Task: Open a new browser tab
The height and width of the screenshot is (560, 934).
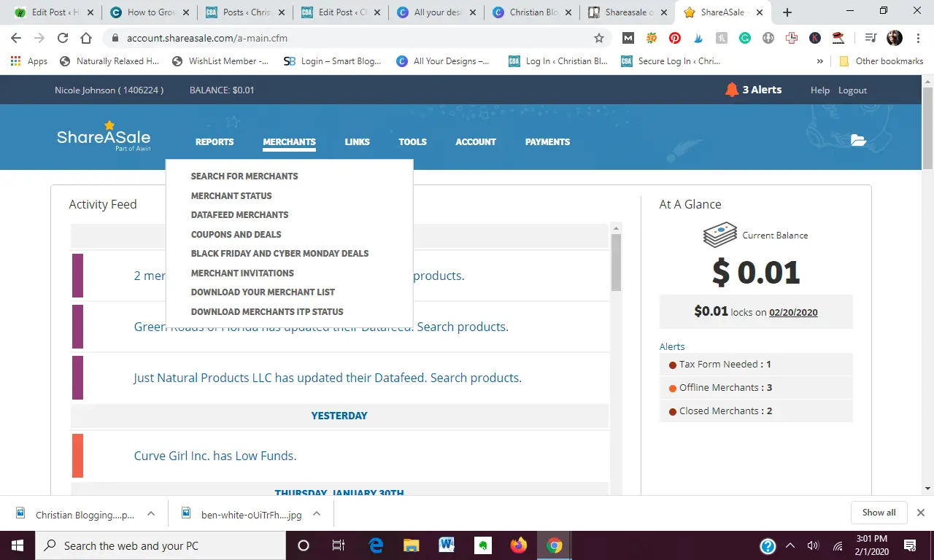Action: (787, 12)
